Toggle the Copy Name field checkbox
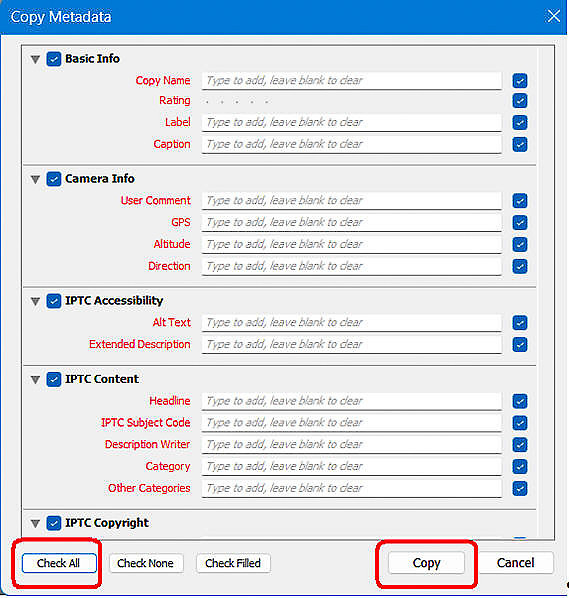The width and height of the screenshot is (569, 598). [x=520, y=81]
